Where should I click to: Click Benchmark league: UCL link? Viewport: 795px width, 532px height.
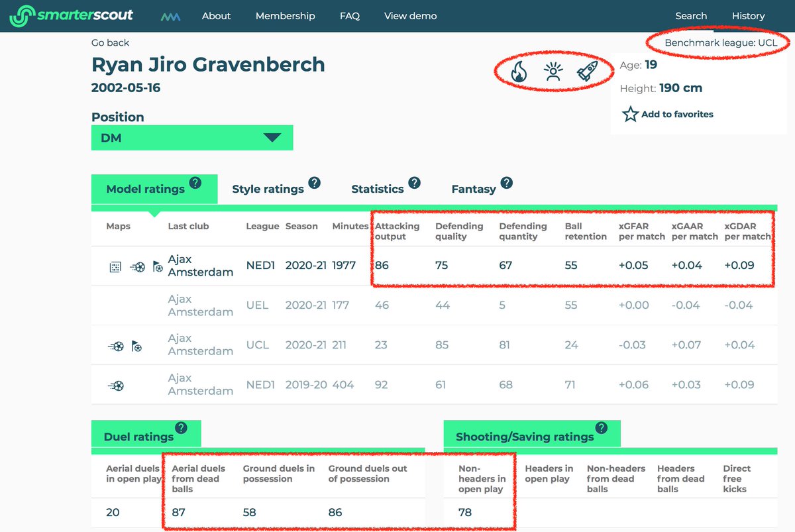tap(721, 42)
